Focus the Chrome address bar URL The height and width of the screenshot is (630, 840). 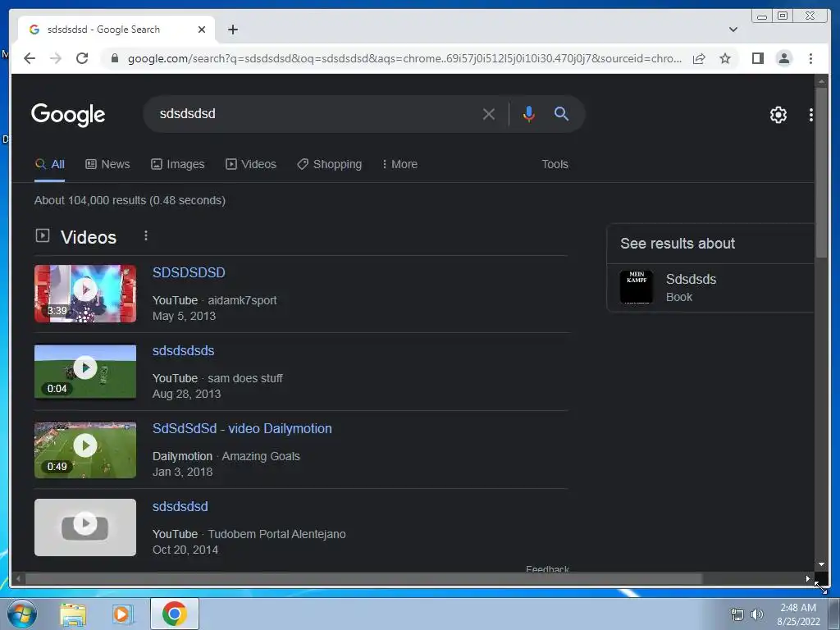[404, 58]
